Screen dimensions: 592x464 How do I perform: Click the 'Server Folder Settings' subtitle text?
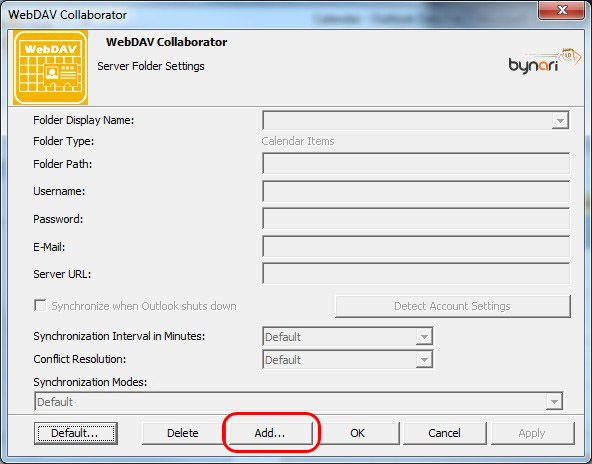pyautogui.click(x=151, y=66)
